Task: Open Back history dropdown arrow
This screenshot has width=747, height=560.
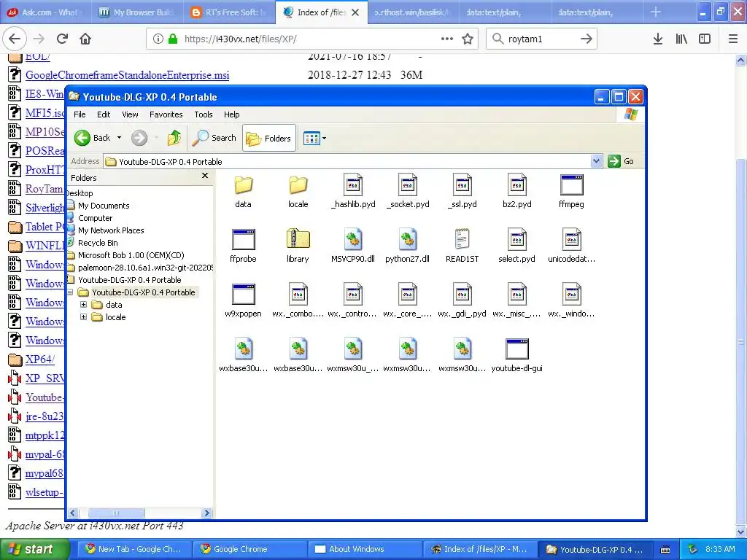Action: coord(119,138)
